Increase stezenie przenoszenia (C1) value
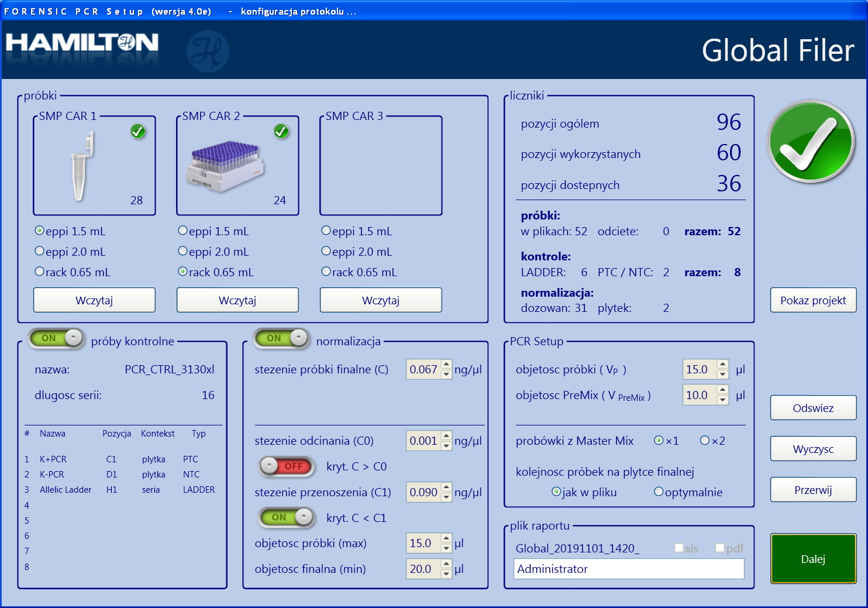 coord(446,487)
